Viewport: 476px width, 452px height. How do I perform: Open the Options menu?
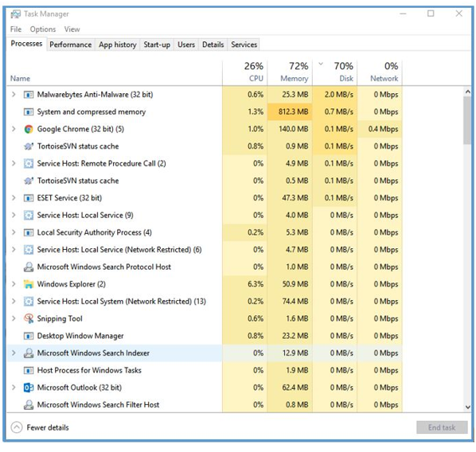[x=43, y=29]
